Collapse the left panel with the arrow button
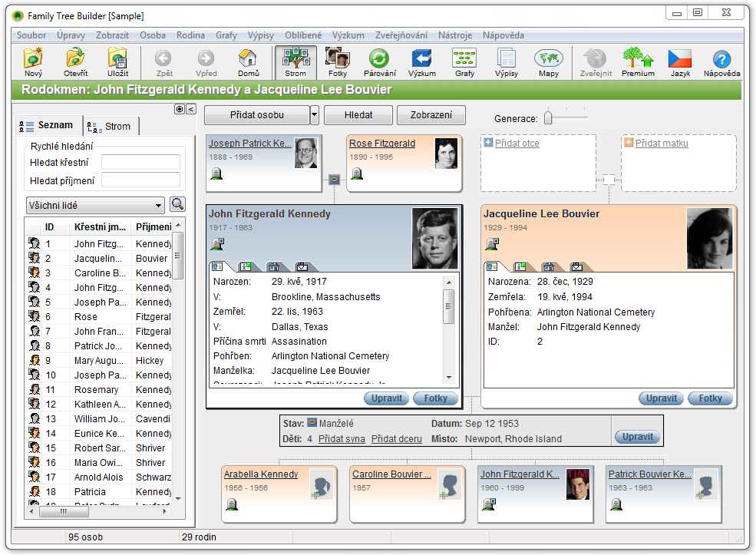Viewport: 756px width, 555px height. pos(191,109)
